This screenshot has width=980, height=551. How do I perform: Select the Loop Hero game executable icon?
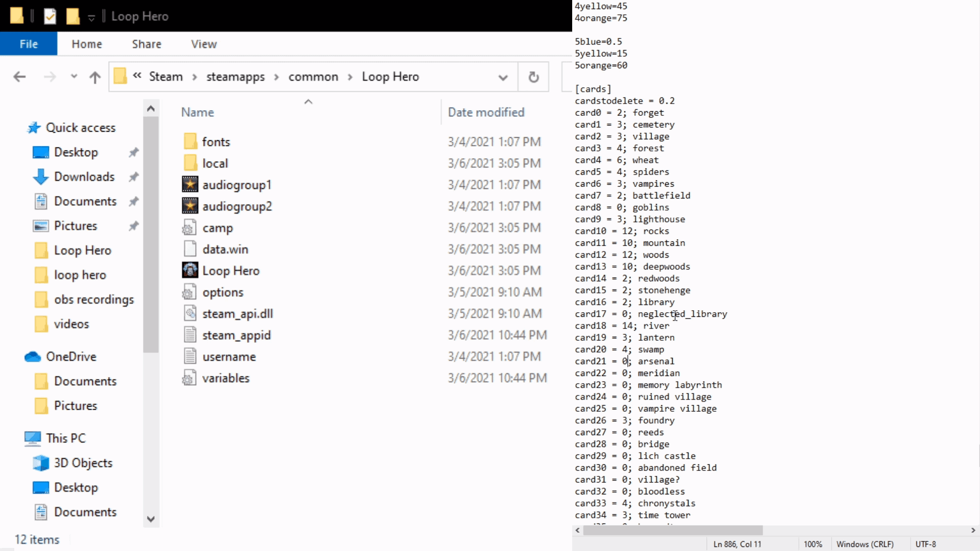tap(189, 270)
